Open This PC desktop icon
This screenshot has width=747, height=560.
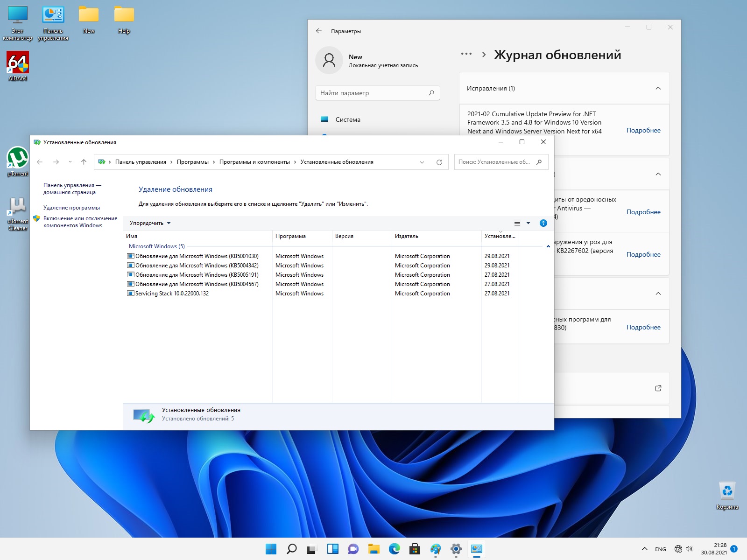point(18,23)
